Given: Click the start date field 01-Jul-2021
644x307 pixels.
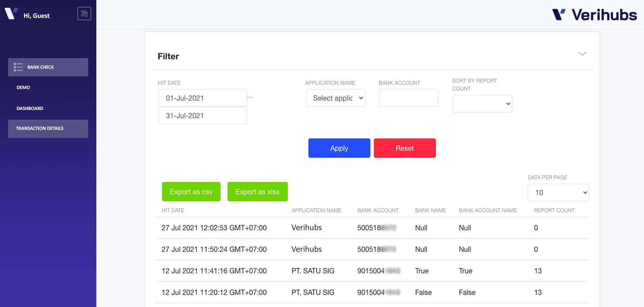Looking at the screenshot, I should tap(202, 98).
